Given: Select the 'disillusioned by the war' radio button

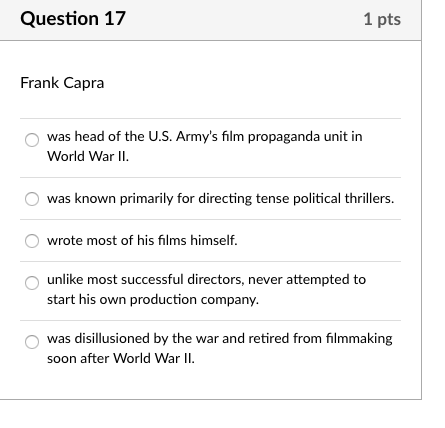Looking at the screenshot, I should 32,342.
